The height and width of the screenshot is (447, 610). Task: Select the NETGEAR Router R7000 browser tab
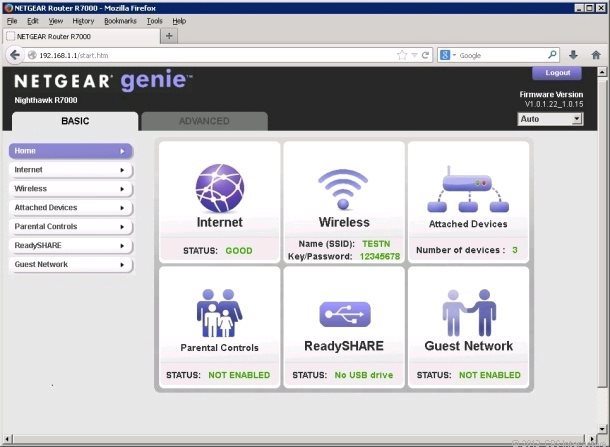(81, 36)
